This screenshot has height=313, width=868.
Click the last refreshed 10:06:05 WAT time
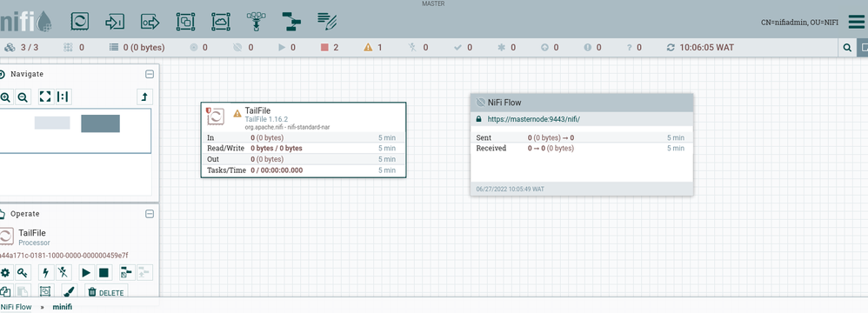(x=706, y=48)
